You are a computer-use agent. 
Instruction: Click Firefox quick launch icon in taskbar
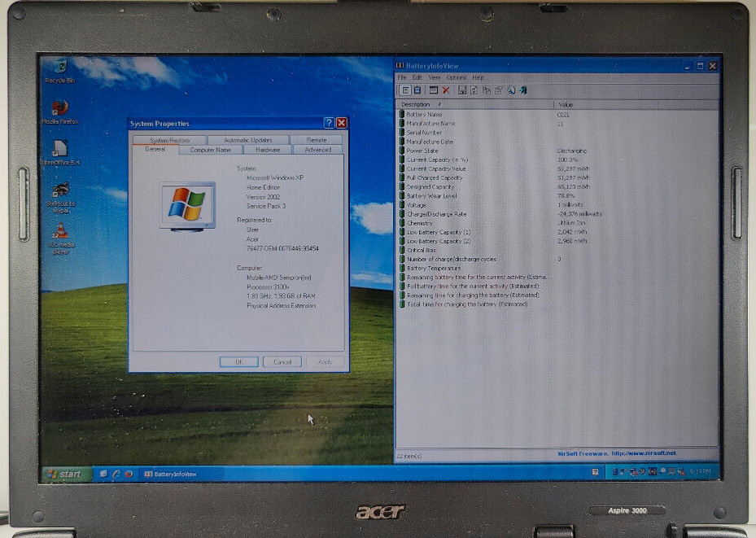[129, 474]
